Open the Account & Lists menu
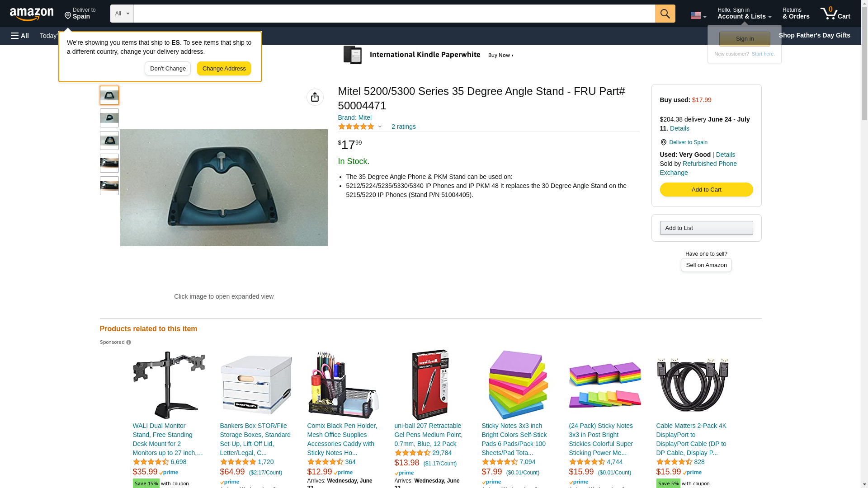The image size is (868, 488). pyautogui.click(x=744, y=14)
